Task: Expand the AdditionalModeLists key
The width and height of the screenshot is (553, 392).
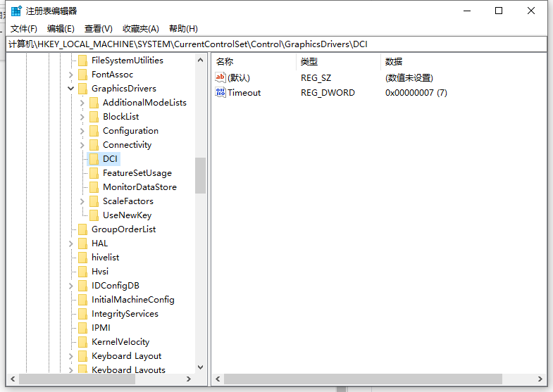Action: pyautogui.click(x=82, y=103)
